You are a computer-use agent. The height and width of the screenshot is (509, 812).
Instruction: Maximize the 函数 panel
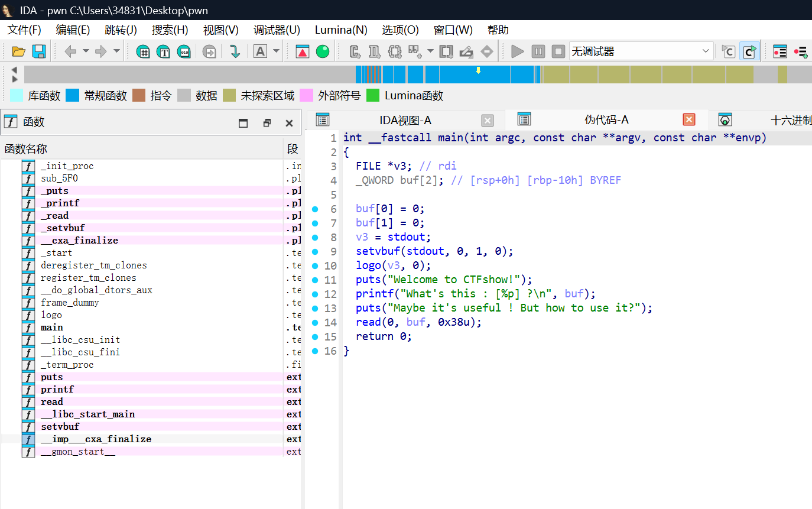click(x=243, y=123)
